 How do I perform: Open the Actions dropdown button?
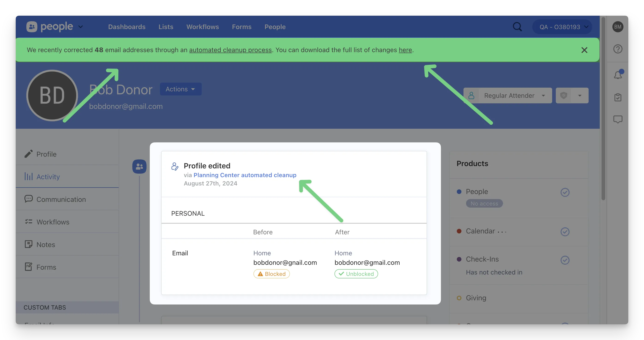181,89
